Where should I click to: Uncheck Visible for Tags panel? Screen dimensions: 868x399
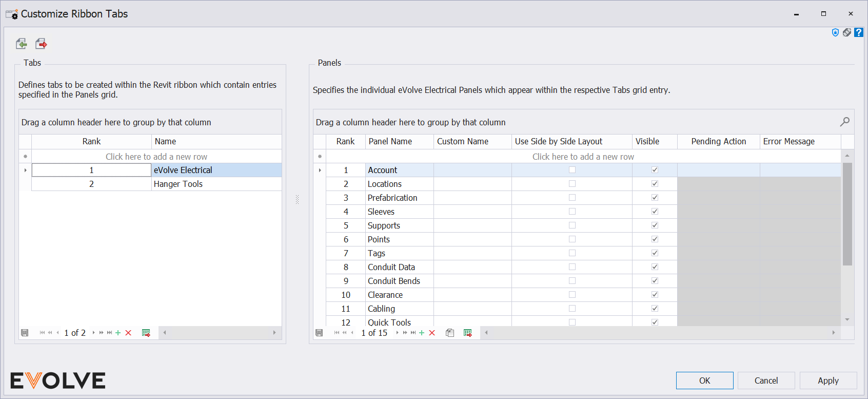coord(655,253)
